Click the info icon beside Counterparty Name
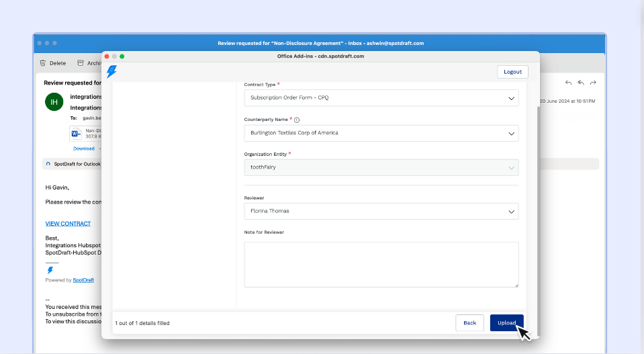Screen dimensions: 644x354 pos(297,120)
